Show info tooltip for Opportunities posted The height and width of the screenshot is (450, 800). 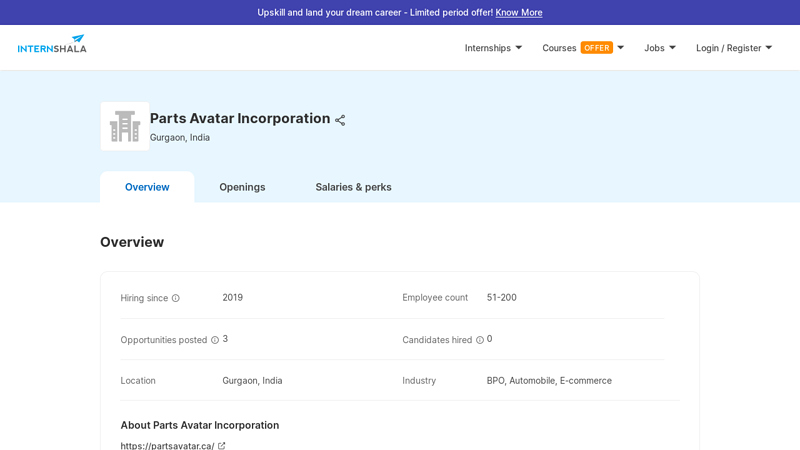coord(215,340)
